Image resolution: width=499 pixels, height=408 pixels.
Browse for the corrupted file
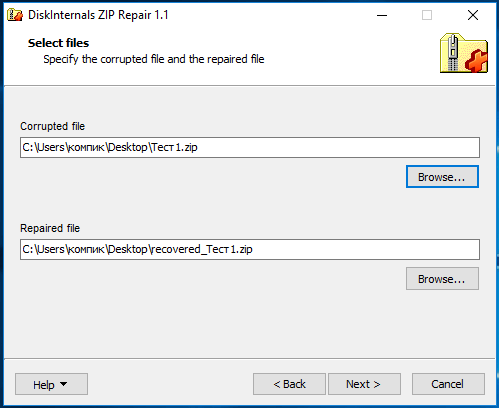(x=442, y=177)
